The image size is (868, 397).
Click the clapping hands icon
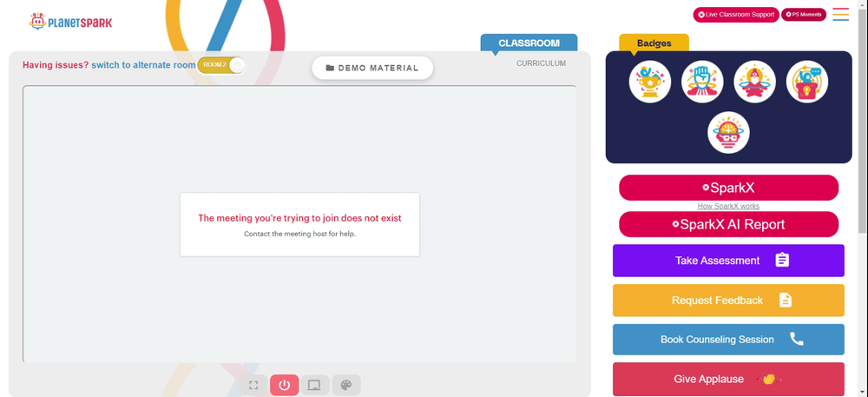tap(769, 380)
